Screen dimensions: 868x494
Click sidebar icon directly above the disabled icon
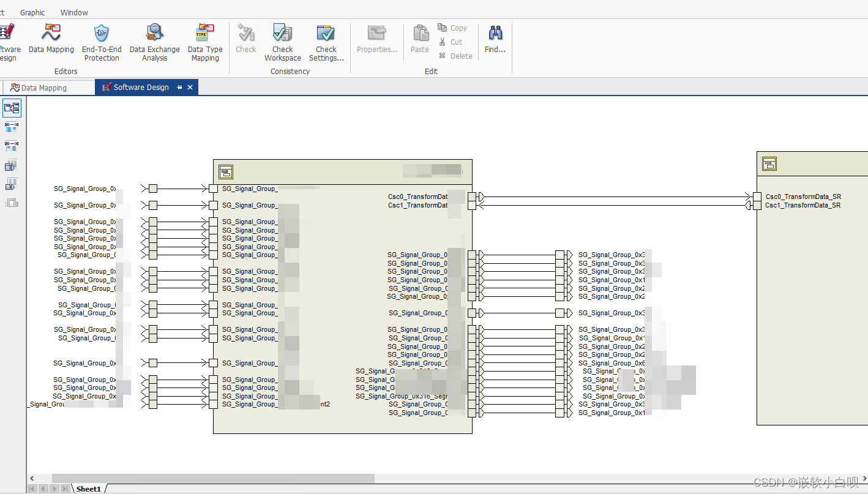[12, 184]
